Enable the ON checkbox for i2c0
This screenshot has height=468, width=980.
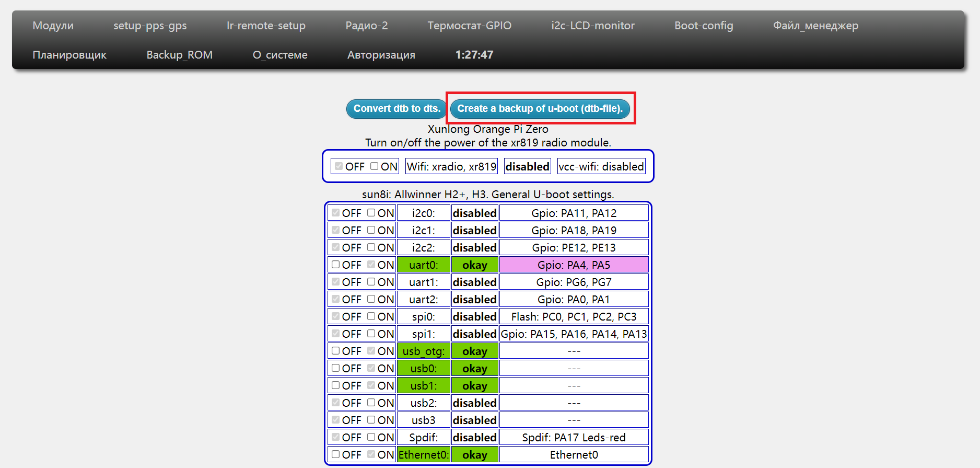pyautogui.click(x=371, y=213)
